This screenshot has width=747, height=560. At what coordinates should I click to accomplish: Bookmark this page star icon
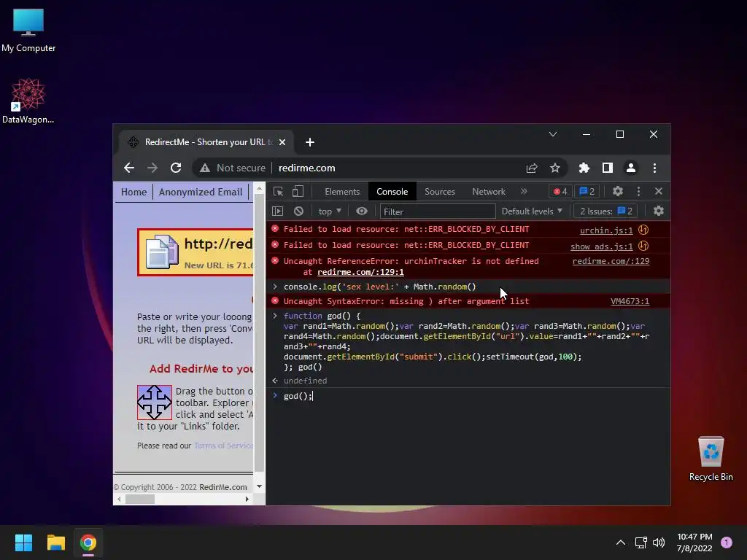pyautogui.click(x=555, y=168)
